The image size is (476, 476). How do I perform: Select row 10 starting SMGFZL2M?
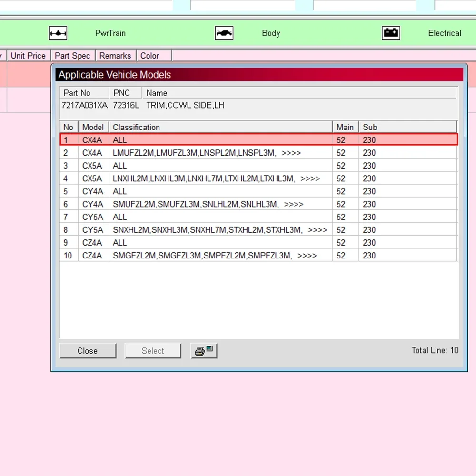(258, 256)
